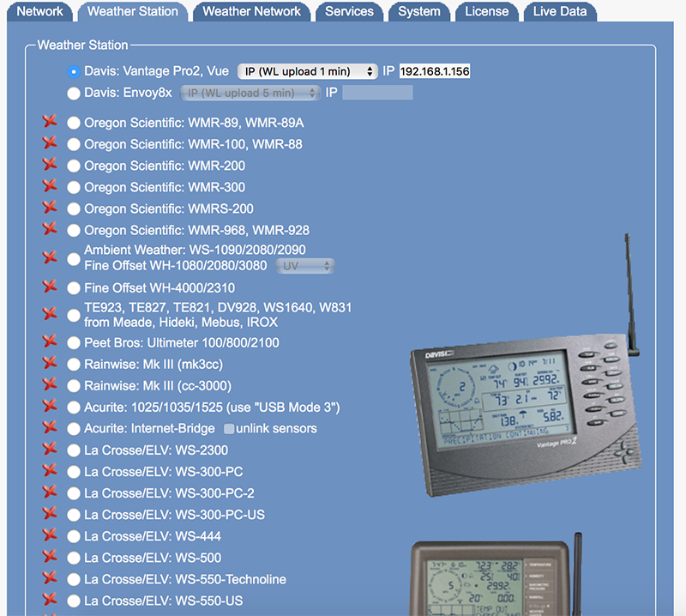This screenshot has width=686, height=616.
Task: Click the red X beside WMRS-200 entry
Action: pos(50,208)
